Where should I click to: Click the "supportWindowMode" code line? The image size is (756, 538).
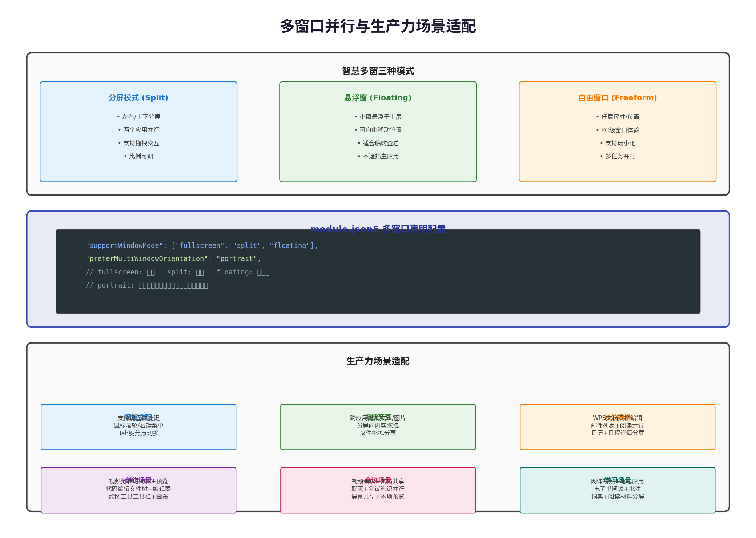[x=202, y=246]
